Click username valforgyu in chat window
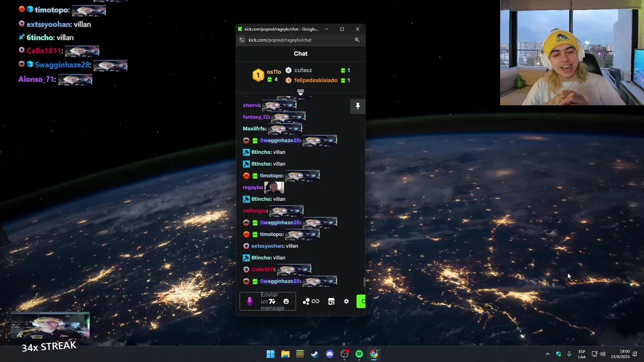The height and width of the screenshot is (362, 644). click(255, 211)
